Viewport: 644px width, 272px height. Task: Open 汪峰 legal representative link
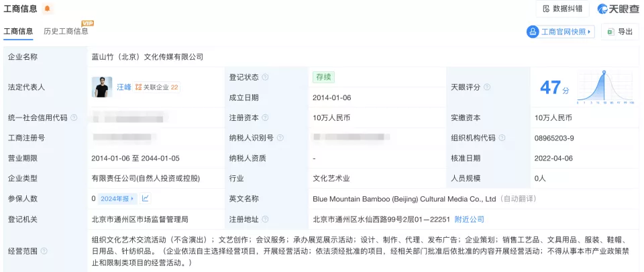pyautogui.click(x=124, y=87)
